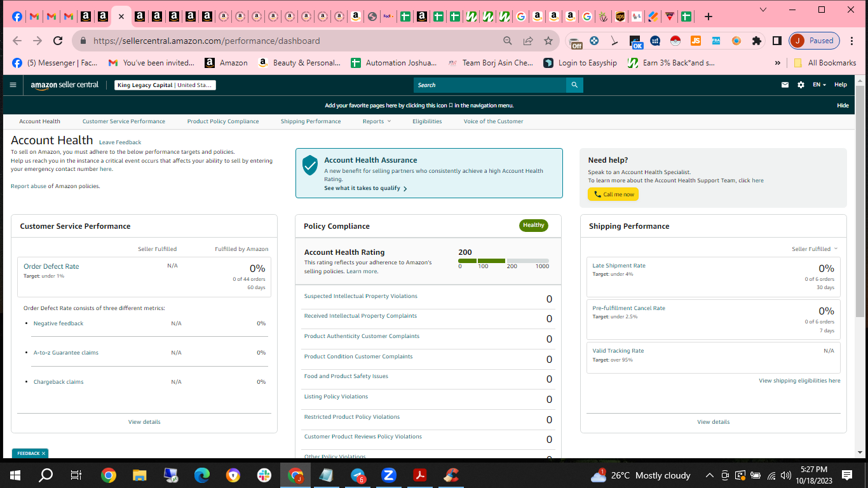
Task: Click the Windows Start button
Action: tap(15, 475)
